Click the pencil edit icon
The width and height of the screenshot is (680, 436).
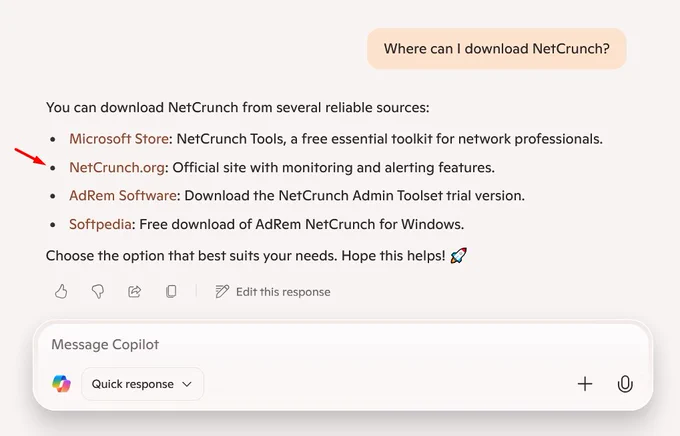pos(222,292)
